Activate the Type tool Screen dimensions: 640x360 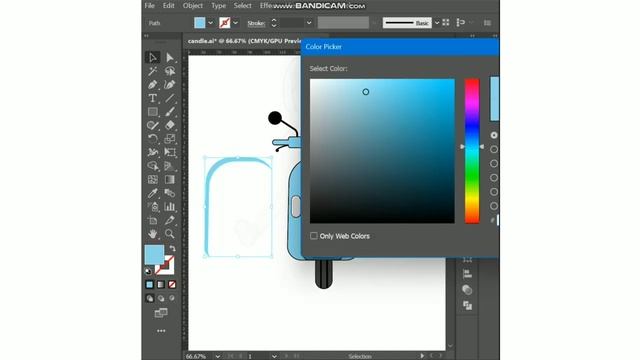coord(153,98)
